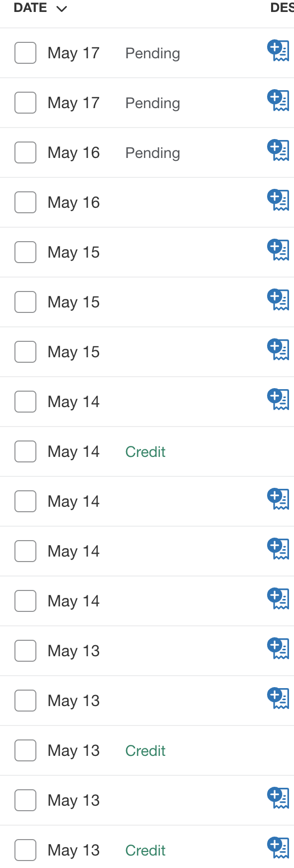Add receipt to the May 16 Pending transaction

pos(278,150)
